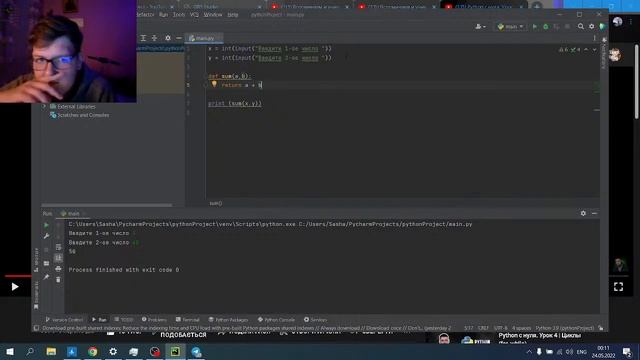
Task: Play the YouTube video with the play button
Action: [x=15, y=287]
